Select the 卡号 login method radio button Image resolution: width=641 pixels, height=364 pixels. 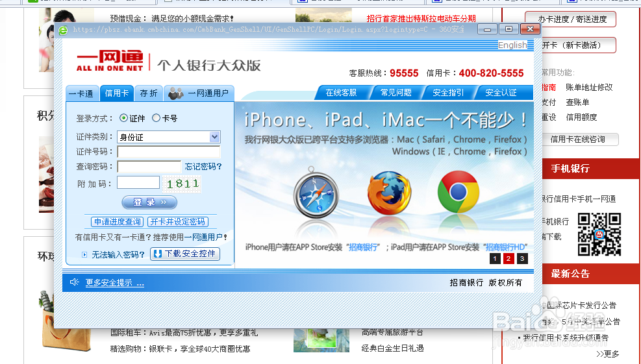point(156,118)
